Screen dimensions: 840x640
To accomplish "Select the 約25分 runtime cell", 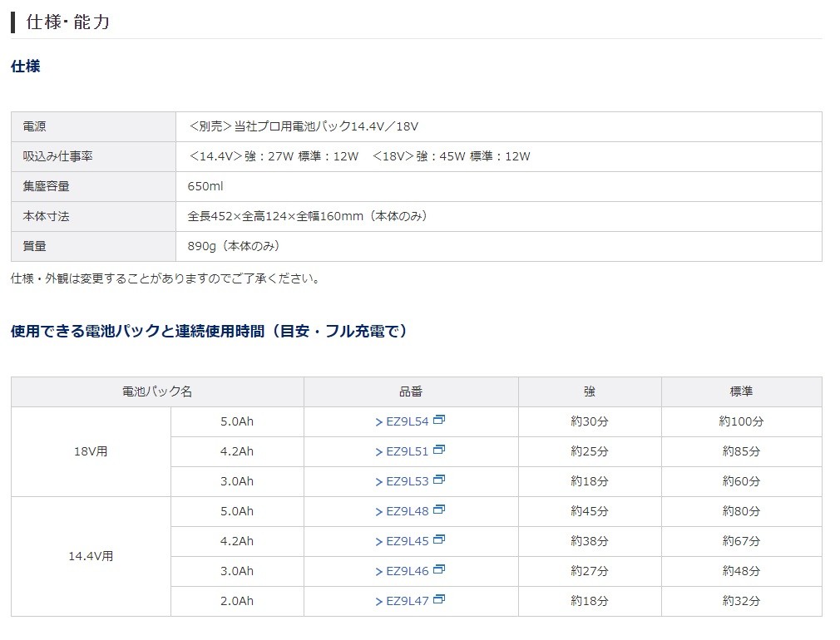I will point(590,452).
